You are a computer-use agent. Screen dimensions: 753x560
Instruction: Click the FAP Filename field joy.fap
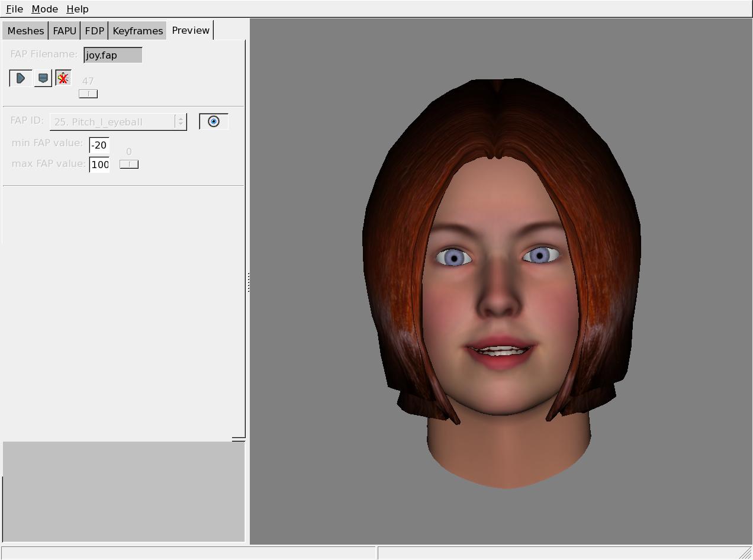112,55
